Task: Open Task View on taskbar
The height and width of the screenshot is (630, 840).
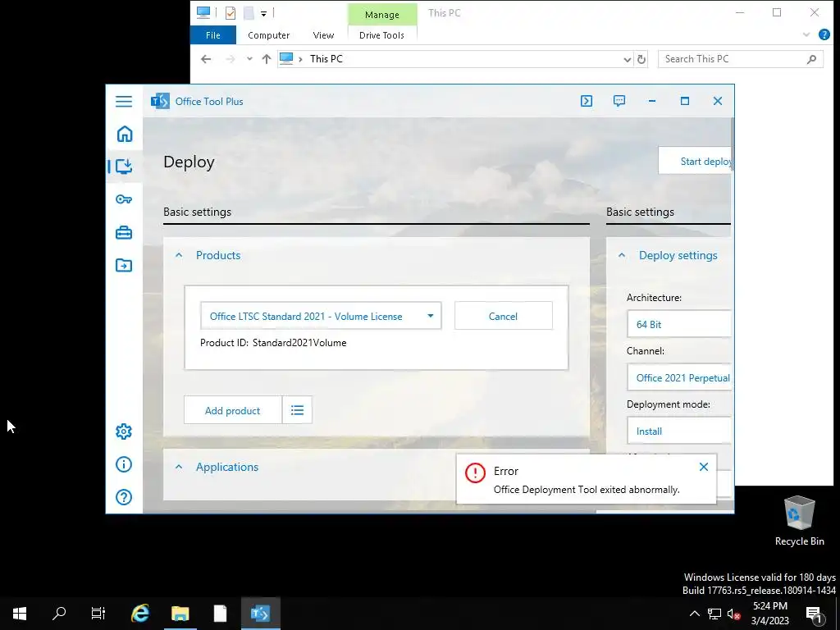Action: pos(98,614)
